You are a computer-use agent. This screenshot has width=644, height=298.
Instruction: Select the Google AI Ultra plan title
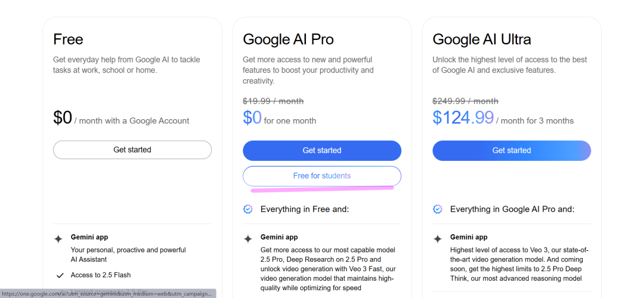pos(482,39)
